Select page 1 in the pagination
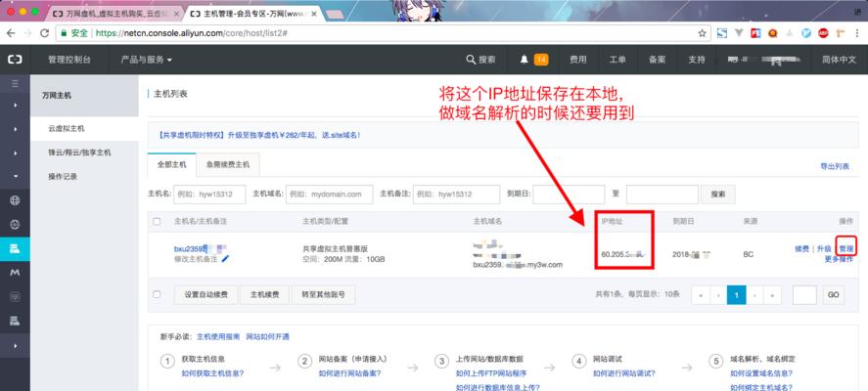This screenshot has width=868, height=391. point(736,295)
